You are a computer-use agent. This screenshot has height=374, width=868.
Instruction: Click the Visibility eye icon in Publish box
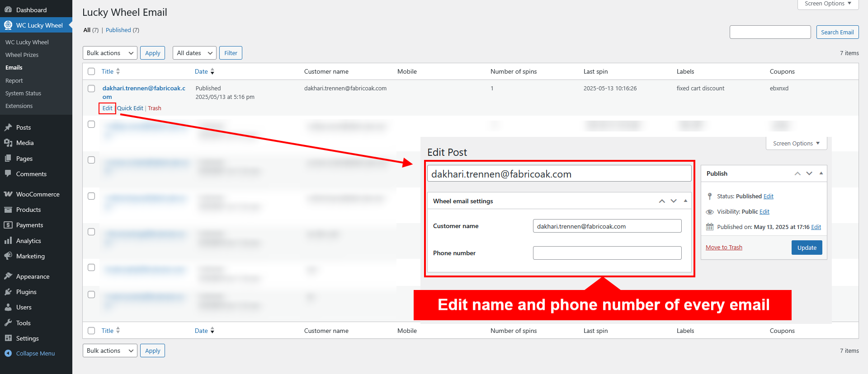[x=710, y=212]
